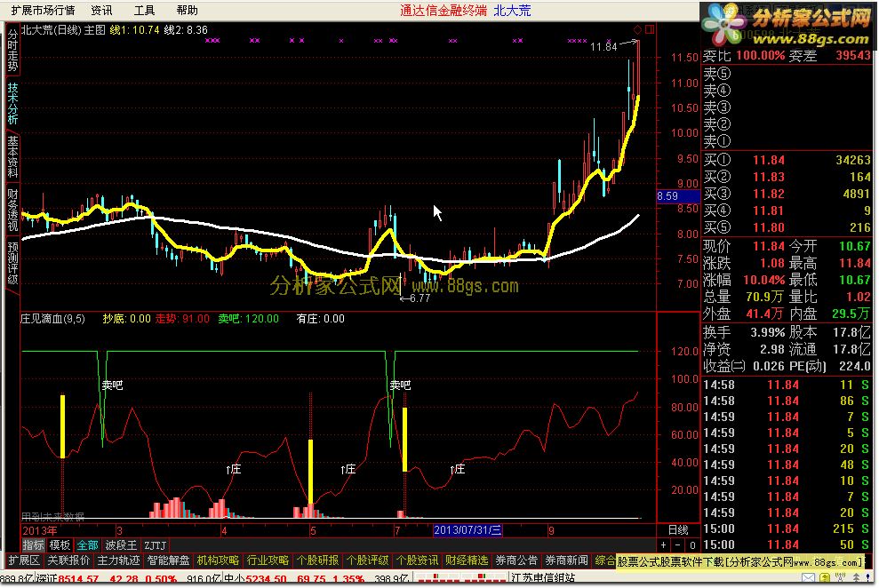The width and height of the screenshot is (879, 588).
Task: Click the PE(动) 224.0 value
Action: click(x=855, y=366)
